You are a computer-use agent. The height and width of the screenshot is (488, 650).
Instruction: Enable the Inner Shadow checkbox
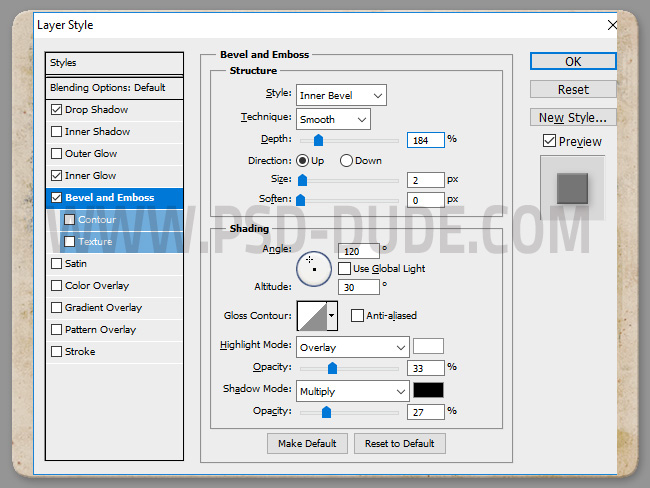[57, 132]
